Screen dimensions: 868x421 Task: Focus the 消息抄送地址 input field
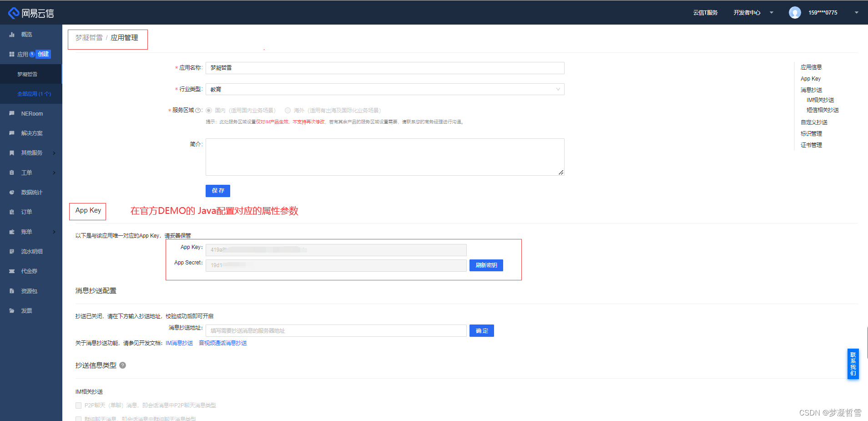point(336,331)
